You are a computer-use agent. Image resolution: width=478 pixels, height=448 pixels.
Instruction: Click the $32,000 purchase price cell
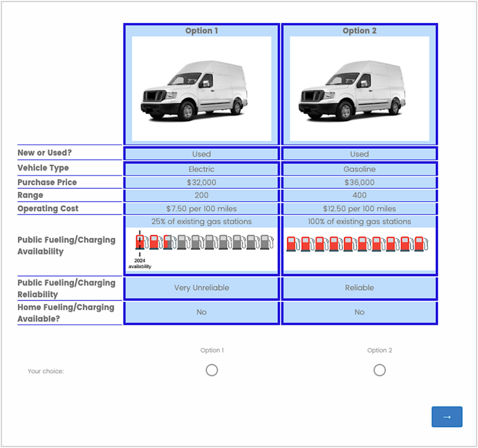202,182
